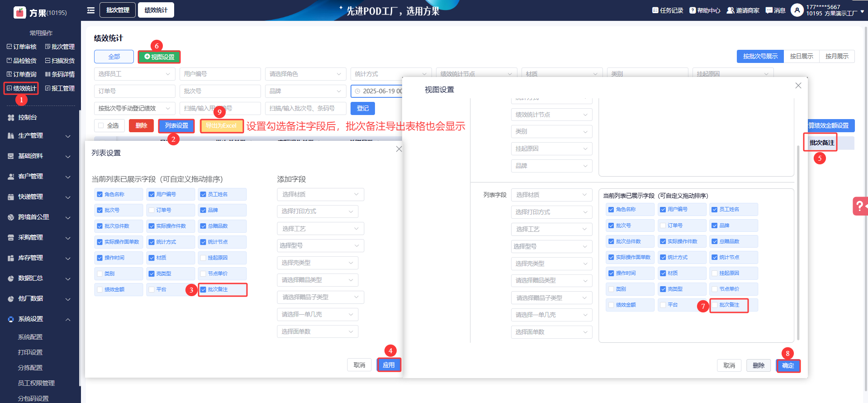The height and width of the screenshot is (403, 868).
Task: Open 品检验货 quick action in sidebar
Action: (x=22, y=61)
